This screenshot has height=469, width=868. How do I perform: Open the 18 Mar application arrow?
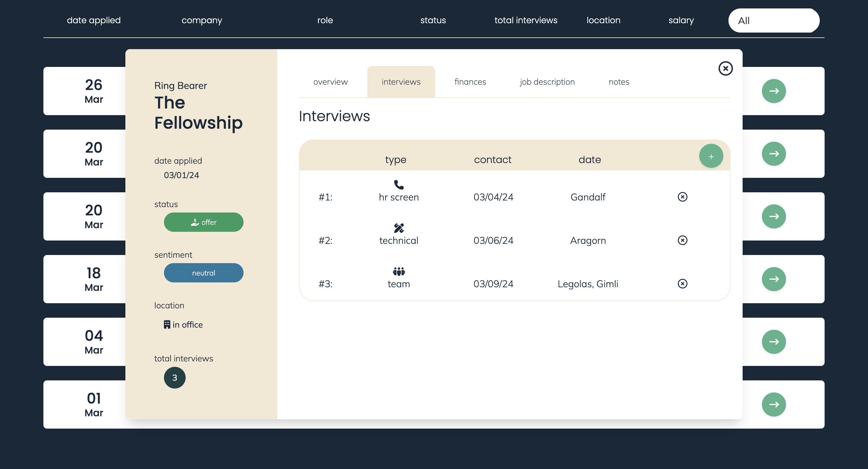pos(774,279)
